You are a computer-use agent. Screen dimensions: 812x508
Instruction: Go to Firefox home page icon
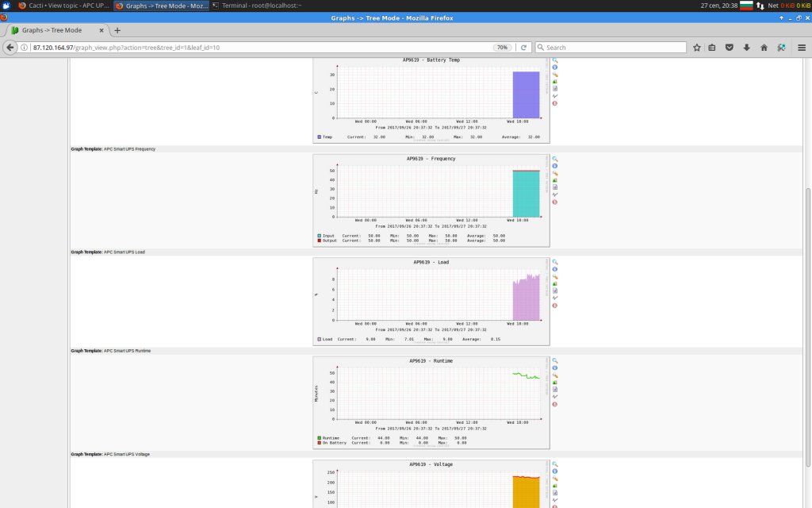tap(764, 48)
